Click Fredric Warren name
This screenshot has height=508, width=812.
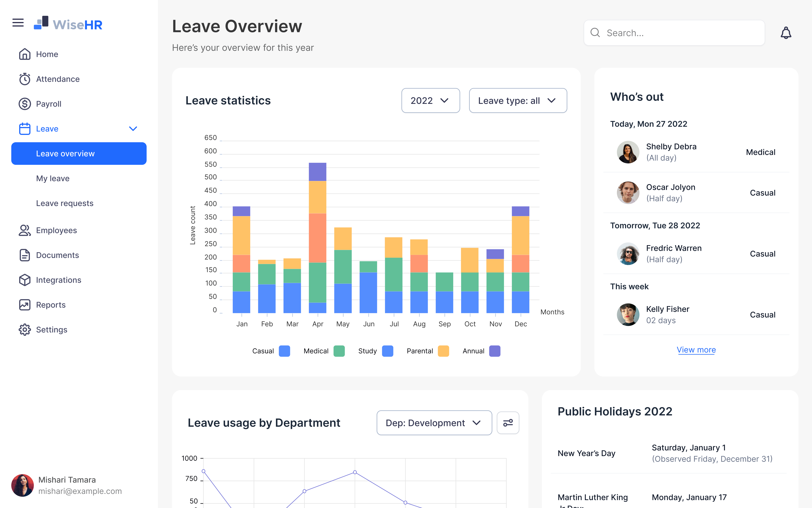(x=674, y=248)
